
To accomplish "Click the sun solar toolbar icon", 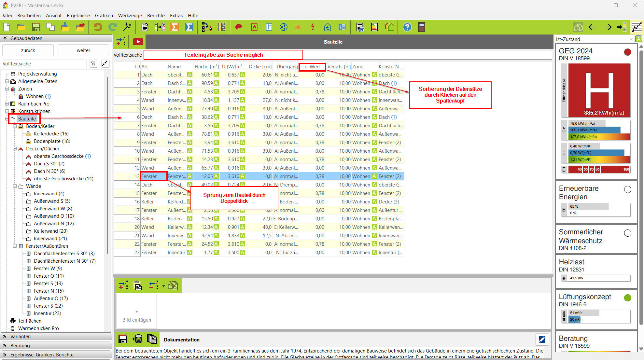I will pos(298,27).
